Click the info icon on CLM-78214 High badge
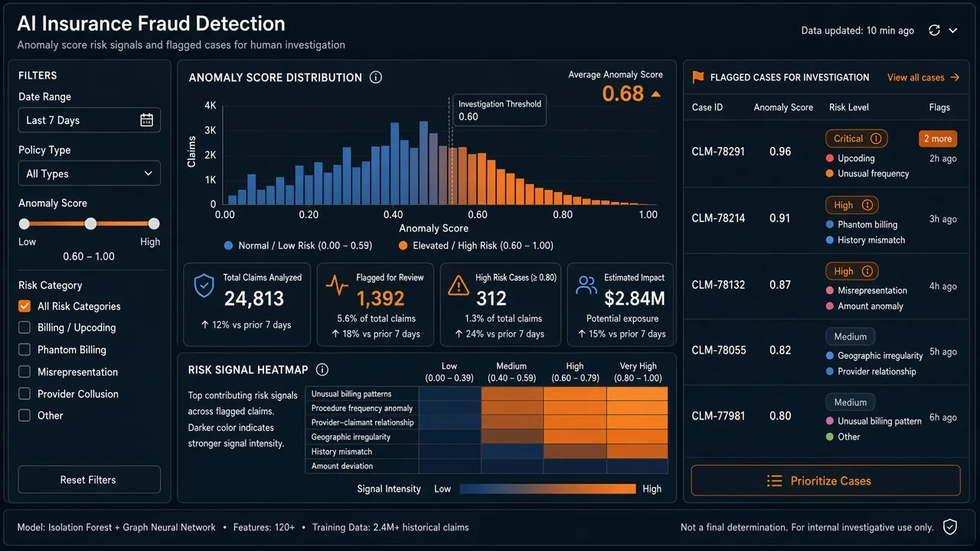The height and width of the screenshot is (551, 980). click(867, 205)
